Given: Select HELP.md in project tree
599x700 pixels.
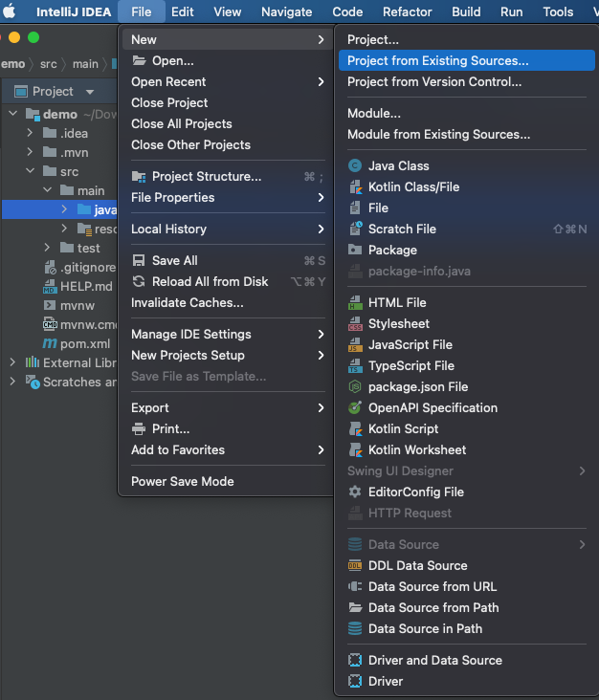Looking at the screenshot, I should click(x=86, y=286).
